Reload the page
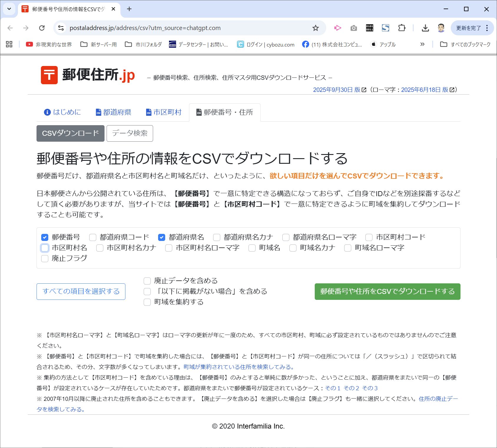 (x=42, y=28)
